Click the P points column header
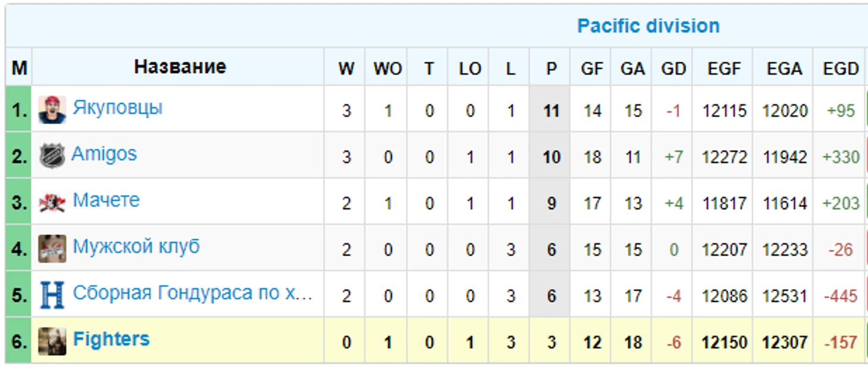868x369 pixels. 551,69
